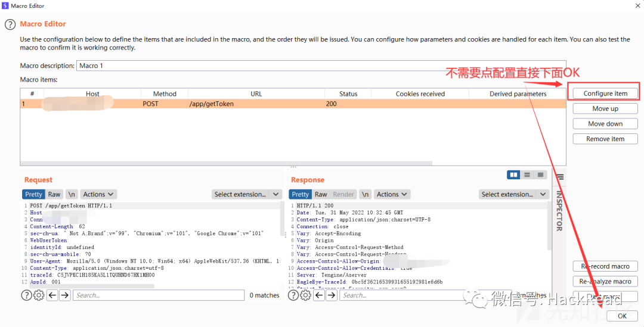Image resolution: width=644 pixels, height=327 pixels.
Task: Expand the INSPECTOR side panel
Action: [x=559, y=210]
